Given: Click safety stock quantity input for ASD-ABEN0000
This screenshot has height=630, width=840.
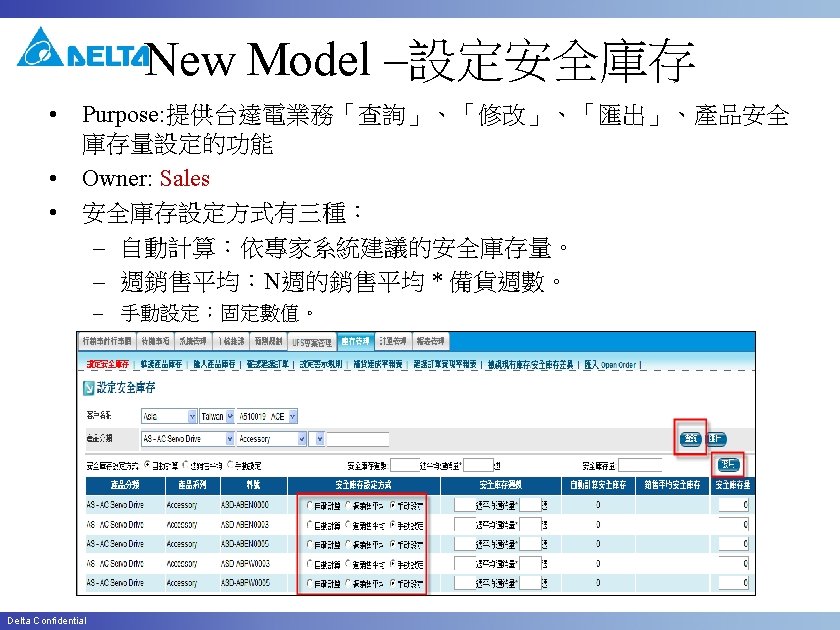Looking at the screenshot, I should click(733, 505).
